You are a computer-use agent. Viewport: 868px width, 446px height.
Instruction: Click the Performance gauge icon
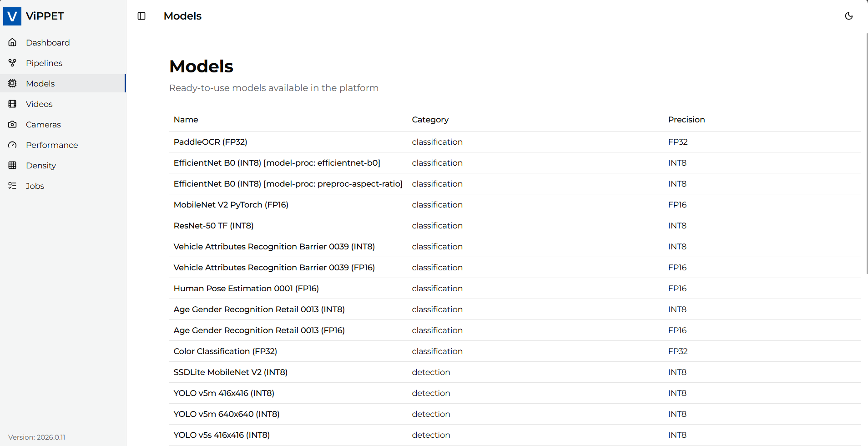[12, 145]
